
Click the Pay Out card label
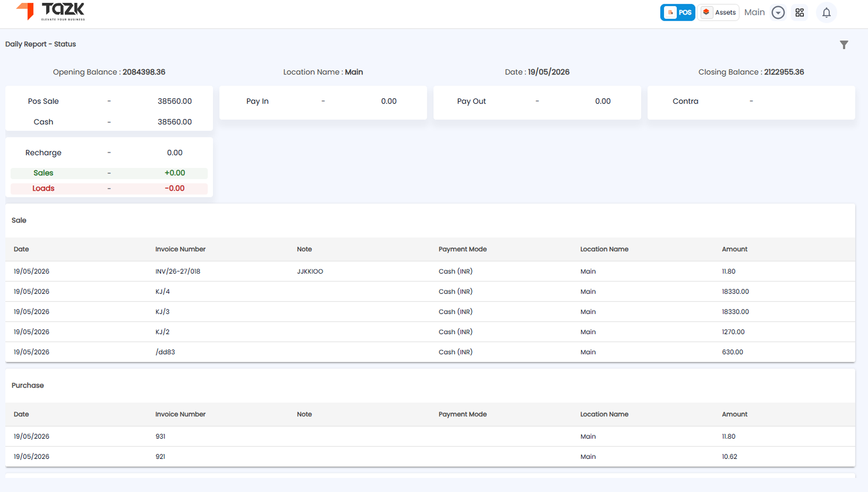click(x=471, y=101)
